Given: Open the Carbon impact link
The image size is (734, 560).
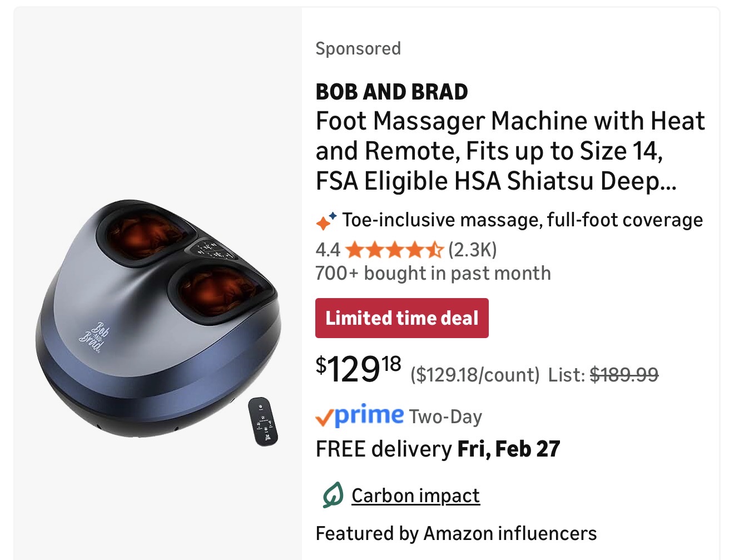Looking at the screenshot, I should click(x=415, y=495).
